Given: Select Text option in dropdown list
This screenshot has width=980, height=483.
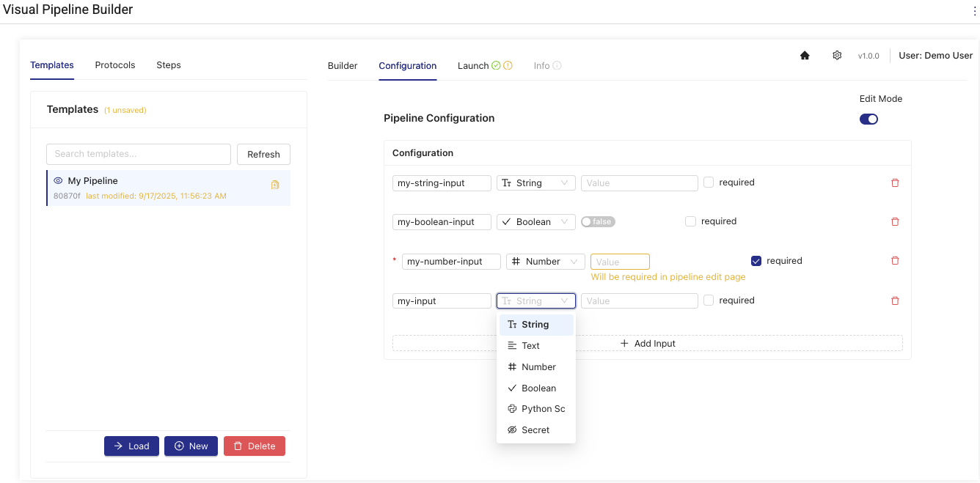Looking at the screenshot, I should (536, 346).
